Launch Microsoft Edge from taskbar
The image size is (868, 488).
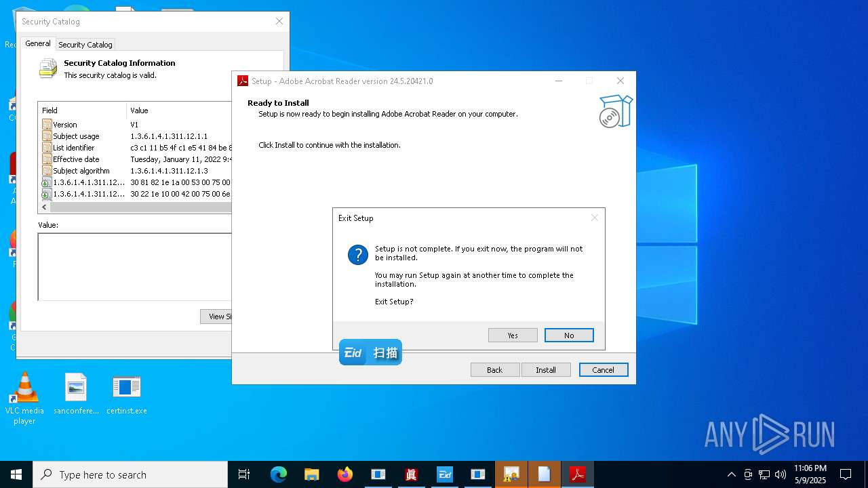coord(279,474)
